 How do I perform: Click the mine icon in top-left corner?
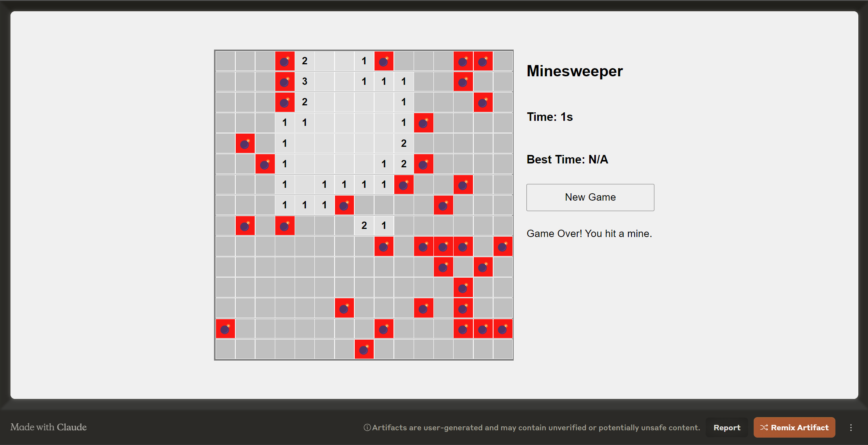284,61
